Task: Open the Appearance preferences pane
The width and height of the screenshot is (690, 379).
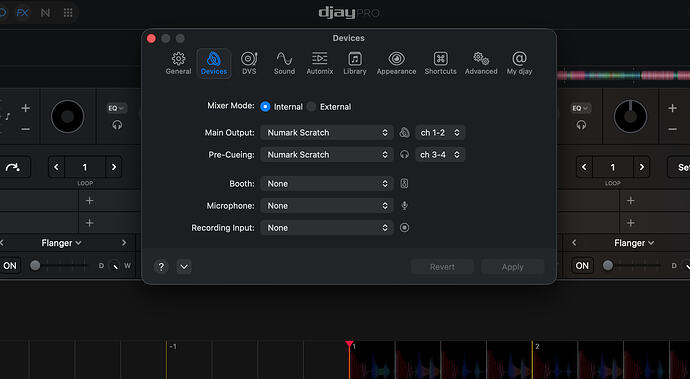Action: 396,63
